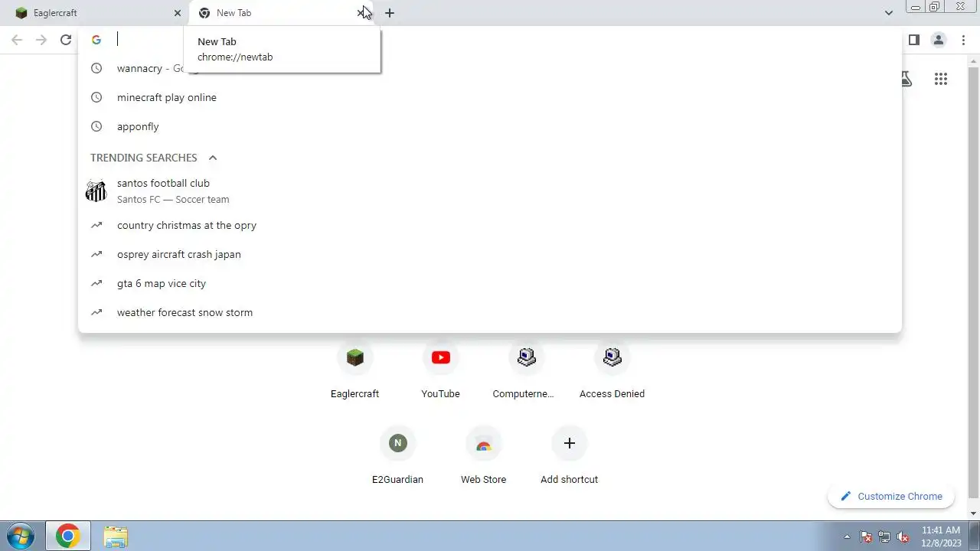Click the muted volume tray icon

coord(903,537)
